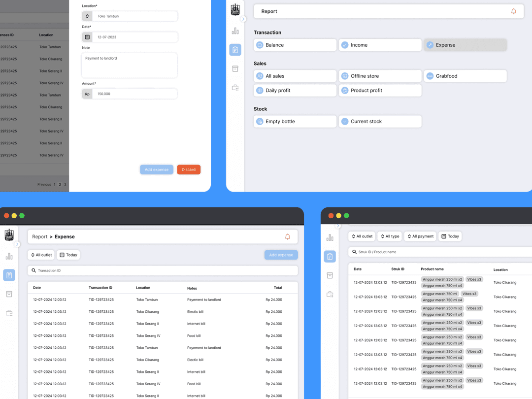Click the clipboard icon in sales window sidebar
Screen dimensions: 532x399
330,257
